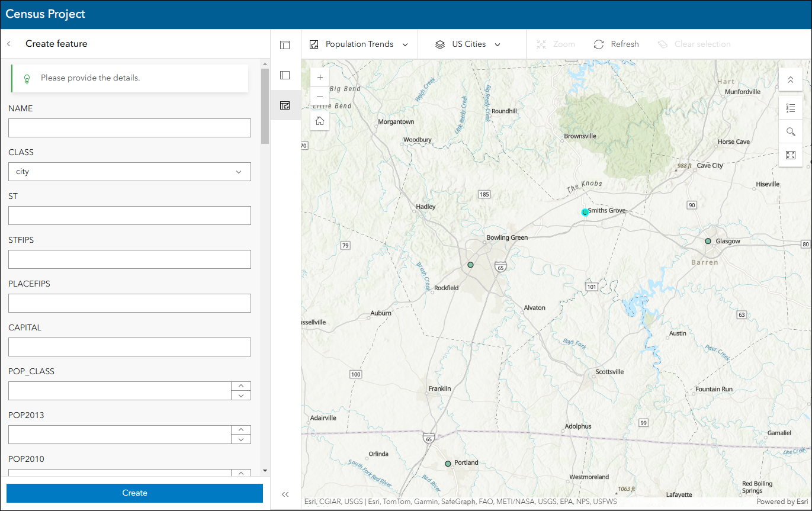Click the STFIPS input field

[x=130, y=259]
